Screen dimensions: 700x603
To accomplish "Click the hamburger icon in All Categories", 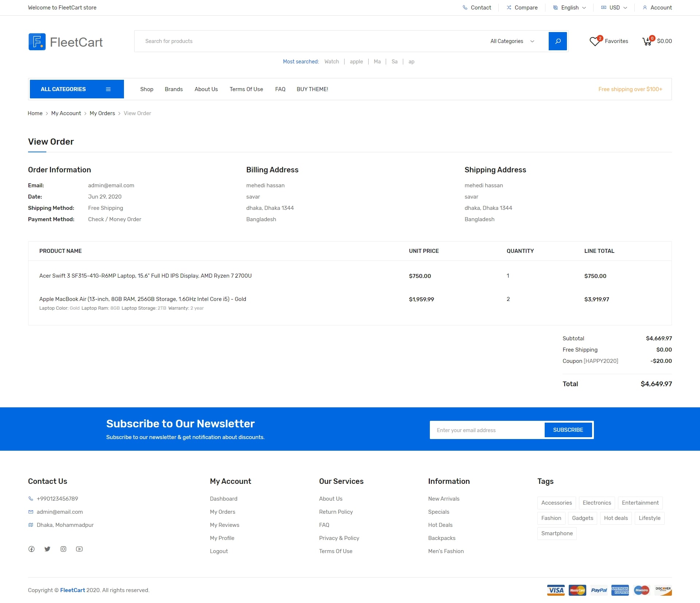I will 108,89.
